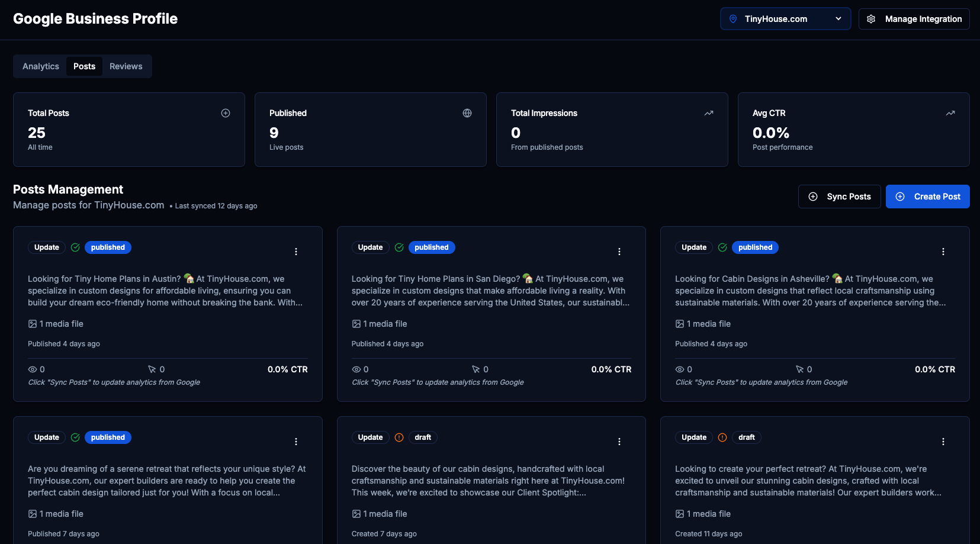Image resolution: width=980 pixels, height=544 pixels.
Task: Click the plus-circle icon inside Create Post
Action: coord(900,197)
